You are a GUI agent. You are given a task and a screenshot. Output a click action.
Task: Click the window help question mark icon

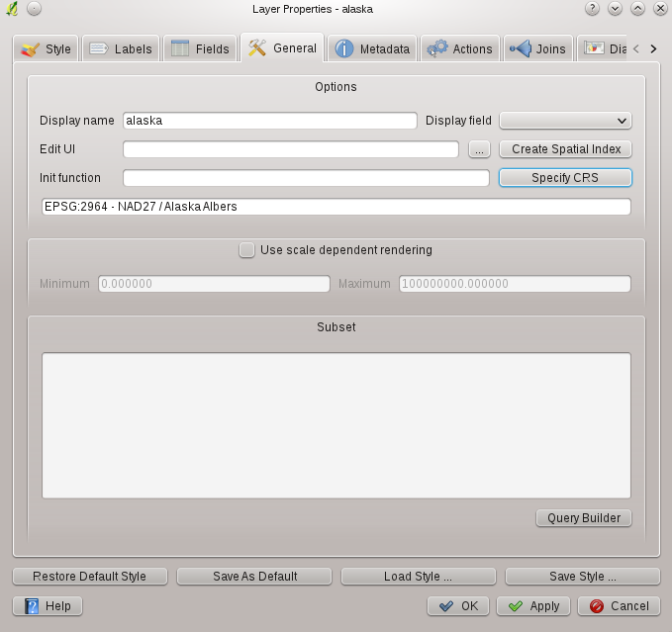pos(593,9)
